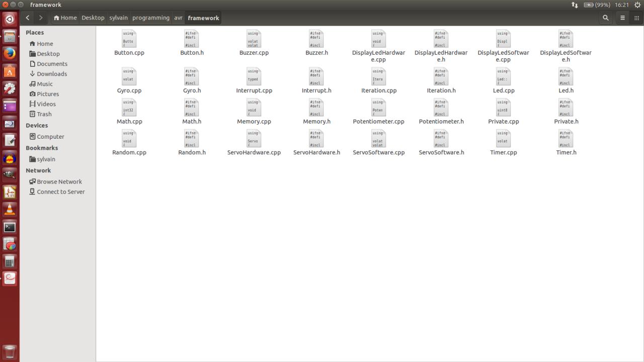This screenshot has width=644, height=362.
Task: Open VLC media player from launcher
Action: [10, 209]
